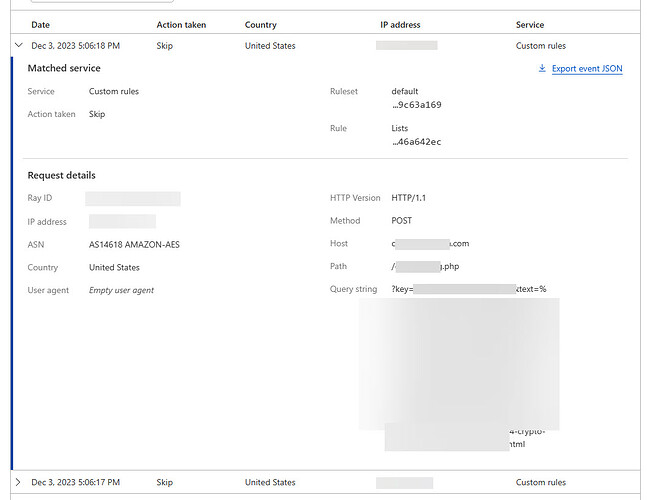Click the Country column header

(260, 25)
